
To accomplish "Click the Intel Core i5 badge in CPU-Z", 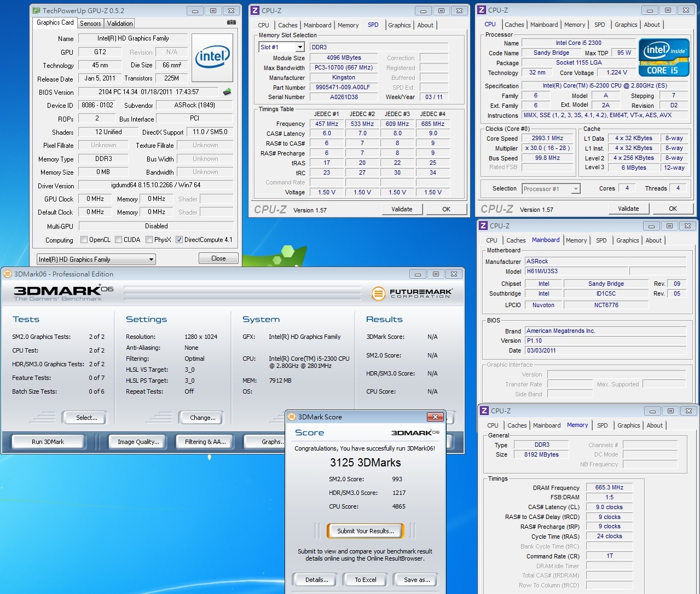I will pos(664,57).
